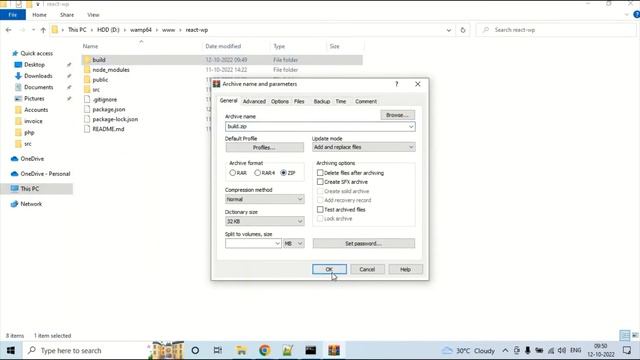Expand the address bar history dropdown
This screenshot has height=360, width=640.
[x=449, y=30]
